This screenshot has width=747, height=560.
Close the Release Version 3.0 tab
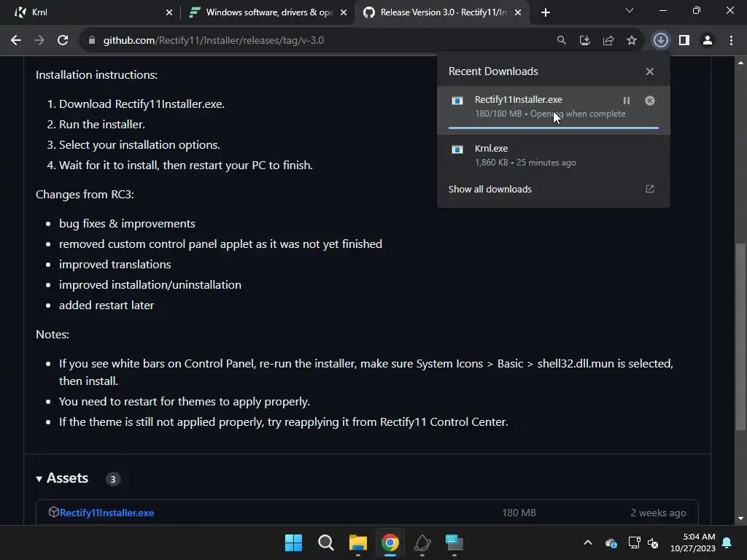tap(518, 12)
